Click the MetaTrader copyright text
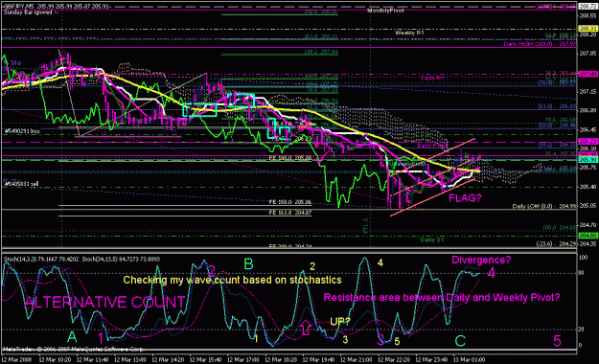599x364 pixels. (73, 350)
